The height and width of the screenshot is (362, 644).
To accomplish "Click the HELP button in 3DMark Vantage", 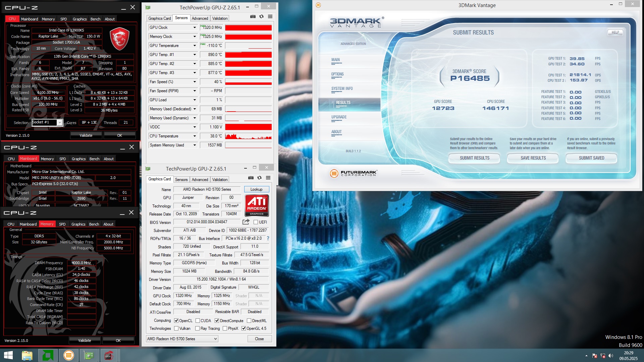I will (615, 33).
